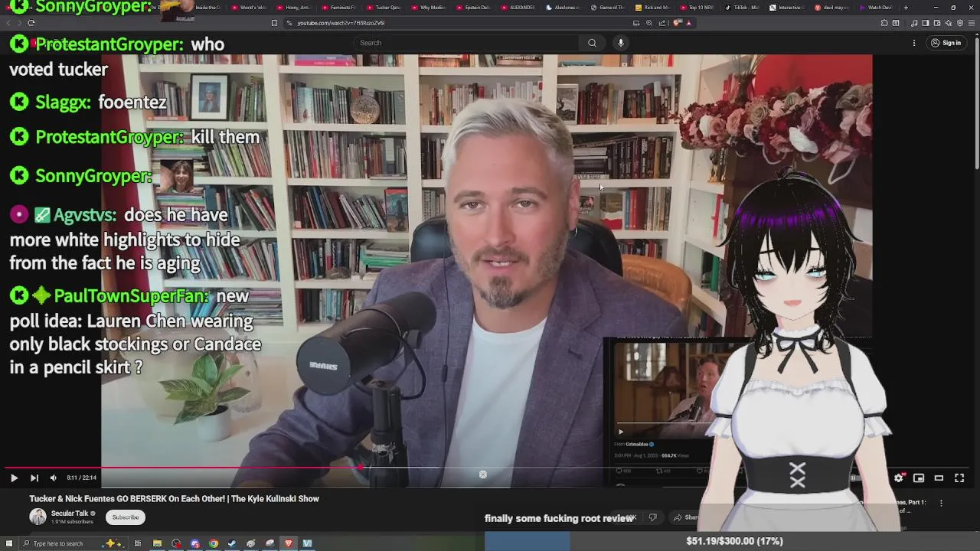Open the Brave VPN shield icon
This screenshot has height=551, width=980.
959,23
